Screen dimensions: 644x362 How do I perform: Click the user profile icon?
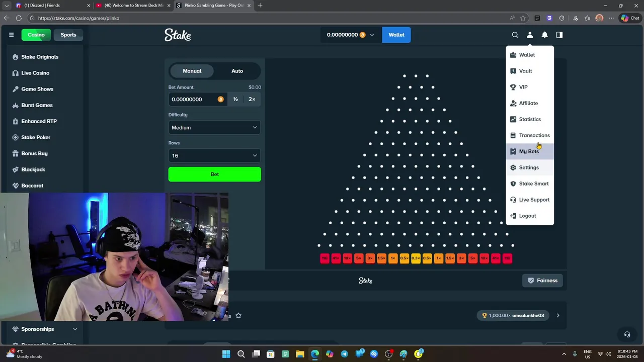pos(530,35)
